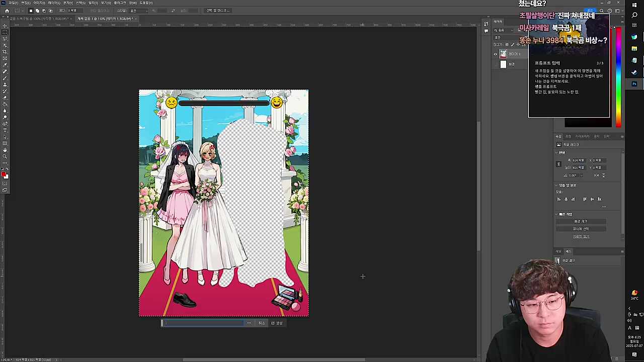Open the Edit menu
The height and width of the screenshot is (362, 644).
pos(25,3)
